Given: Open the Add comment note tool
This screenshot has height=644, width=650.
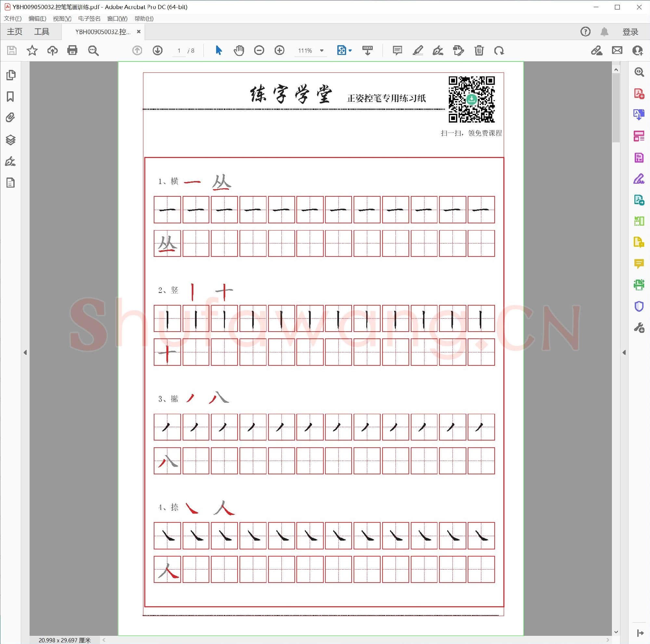Looking at the screenshot, I should [397, 50].
